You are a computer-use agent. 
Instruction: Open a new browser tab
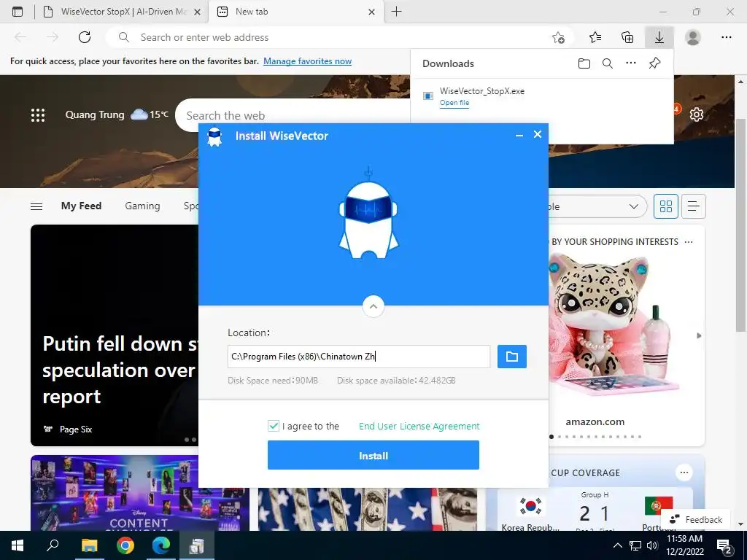pyautogui.click(x=396, y=12)
